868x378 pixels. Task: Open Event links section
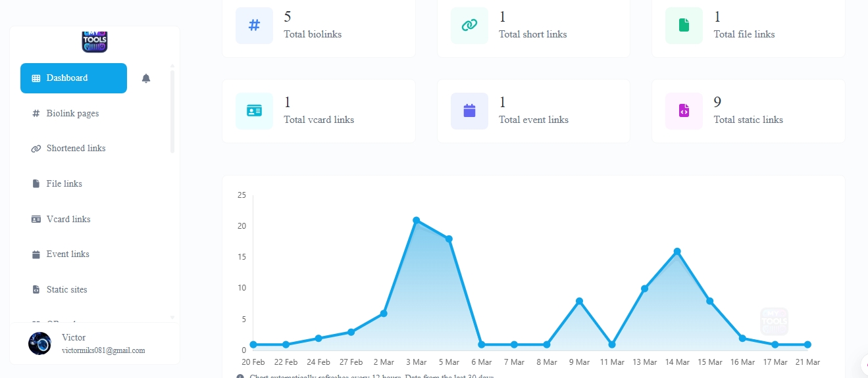[68, 254]
